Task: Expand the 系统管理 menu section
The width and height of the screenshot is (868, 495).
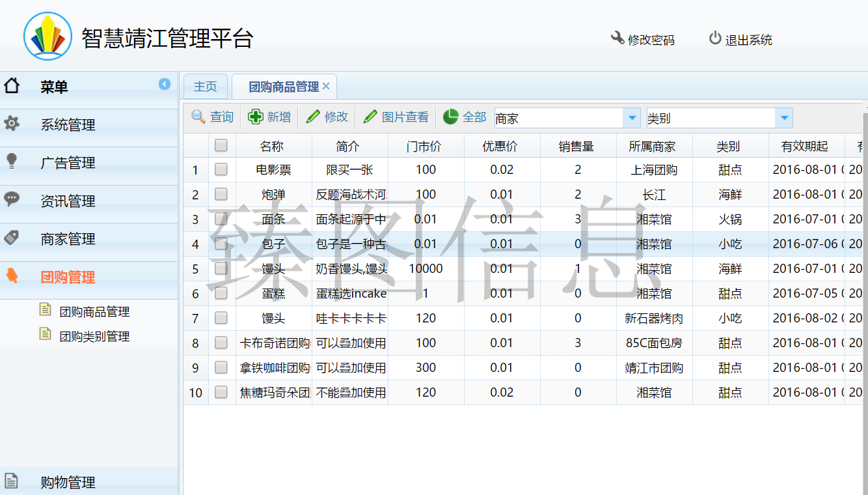Action: [68, 124]
